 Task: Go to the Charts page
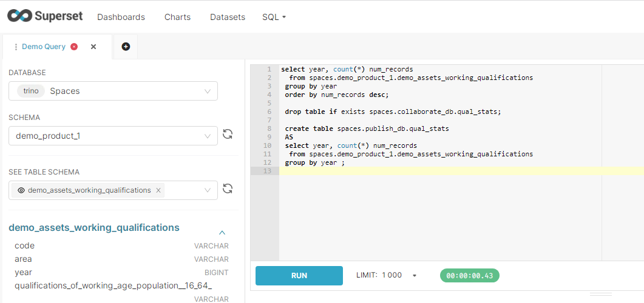tap(177, 17)
